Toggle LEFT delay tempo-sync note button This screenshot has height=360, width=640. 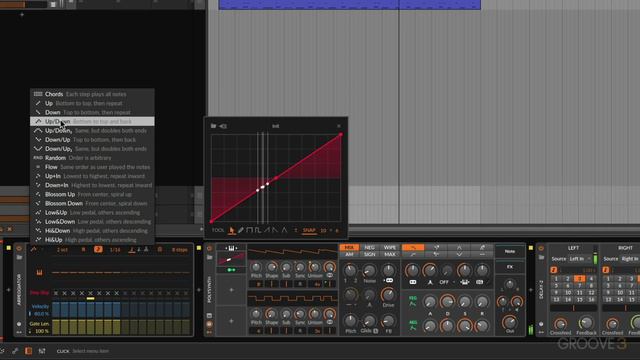pyautogui.click(x=554, y=270)
